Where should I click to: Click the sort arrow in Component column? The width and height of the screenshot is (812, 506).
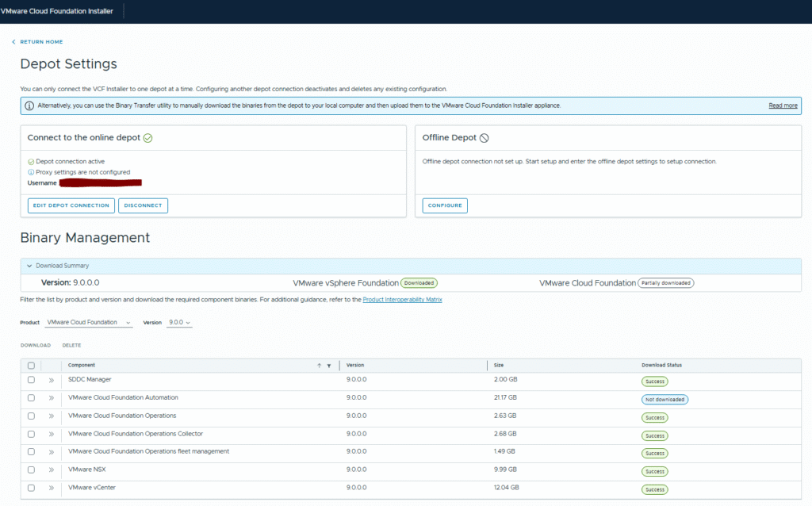tap(320, 366)
